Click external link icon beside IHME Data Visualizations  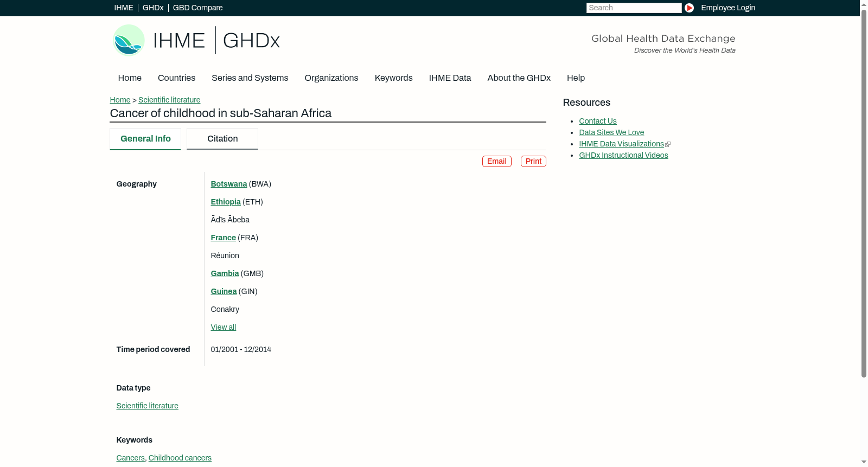point(668,144)
